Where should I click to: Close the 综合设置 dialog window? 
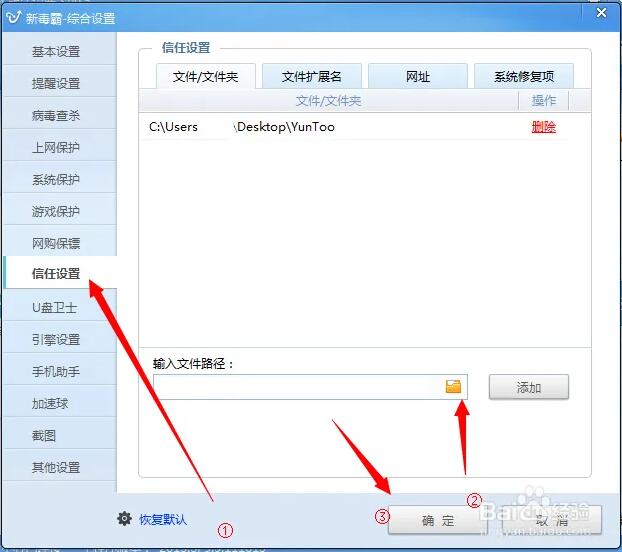coord(601,13)
